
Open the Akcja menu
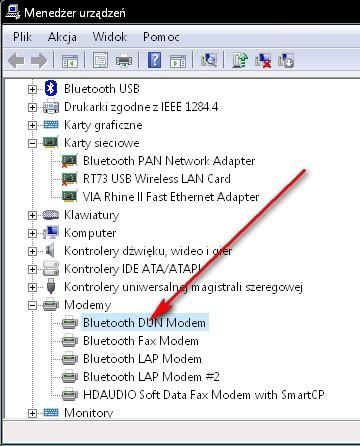click(62, 37)
